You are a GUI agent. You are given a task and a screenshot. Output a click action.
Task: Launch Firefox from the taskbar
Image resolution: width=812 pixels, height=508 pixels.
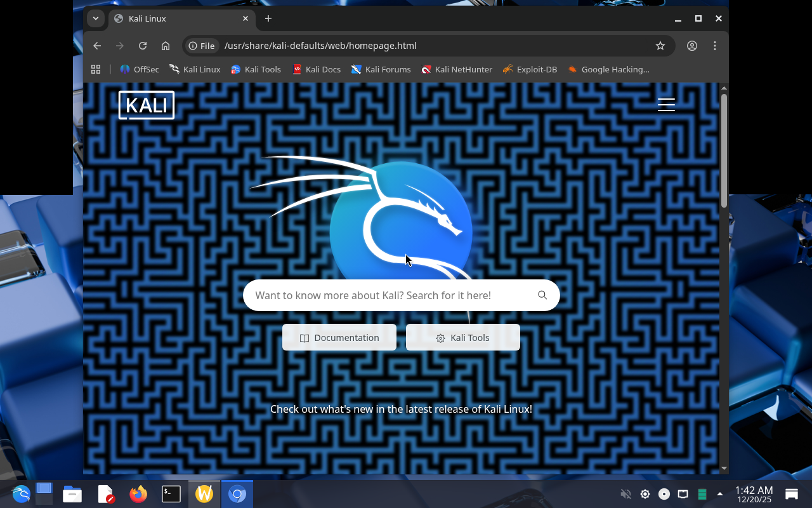[138, 494]
